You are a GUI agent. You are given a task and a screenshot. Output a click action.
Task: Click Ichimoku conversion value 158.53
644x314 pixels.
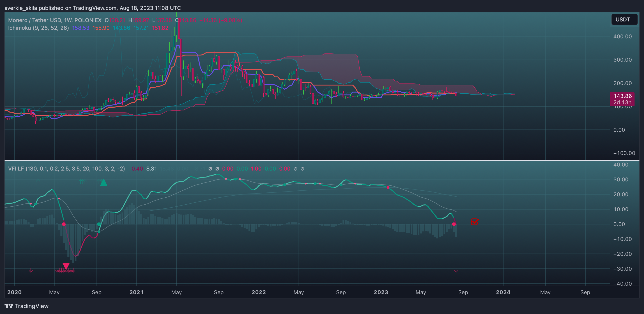tap(80, 28)
